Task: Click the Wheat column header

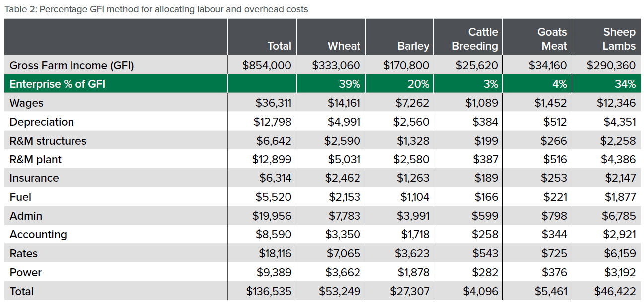Action: point(344,46)
